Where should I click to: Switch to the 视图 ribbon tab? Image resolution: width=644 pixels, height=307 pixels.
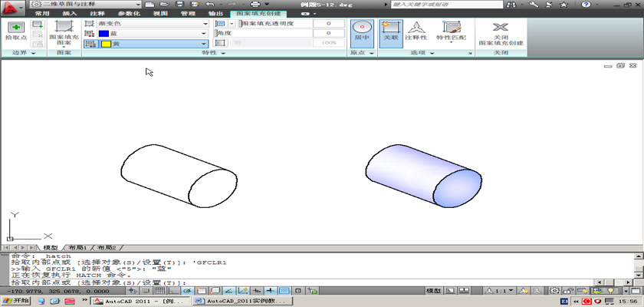(160, 13)
